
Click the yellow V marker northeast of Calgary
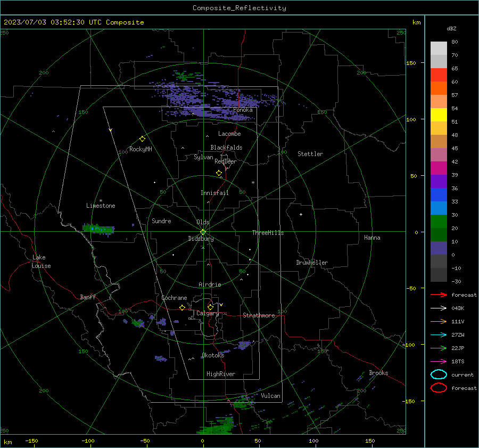point(221,305)
